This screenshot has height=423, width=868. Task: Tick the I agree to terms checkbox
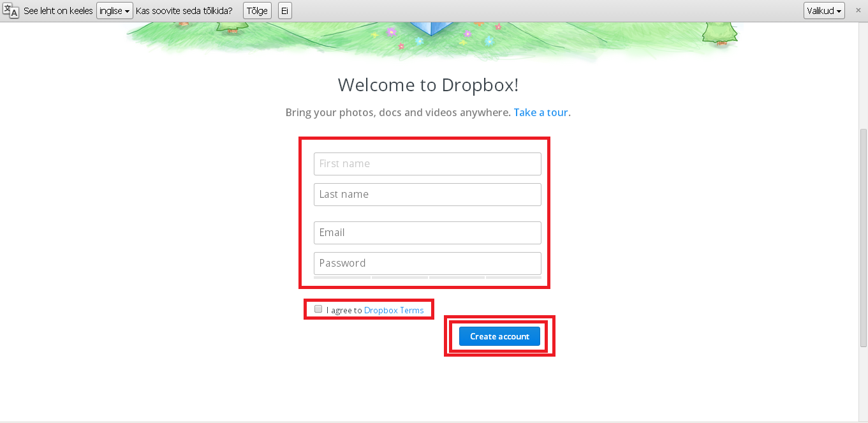click(x=318, y=309)
